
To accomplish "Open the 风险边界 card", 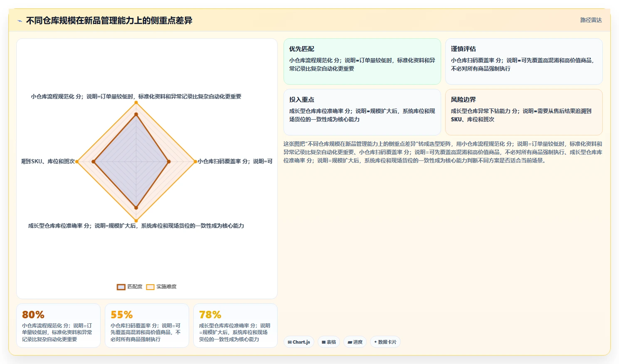I will (524, 112).
